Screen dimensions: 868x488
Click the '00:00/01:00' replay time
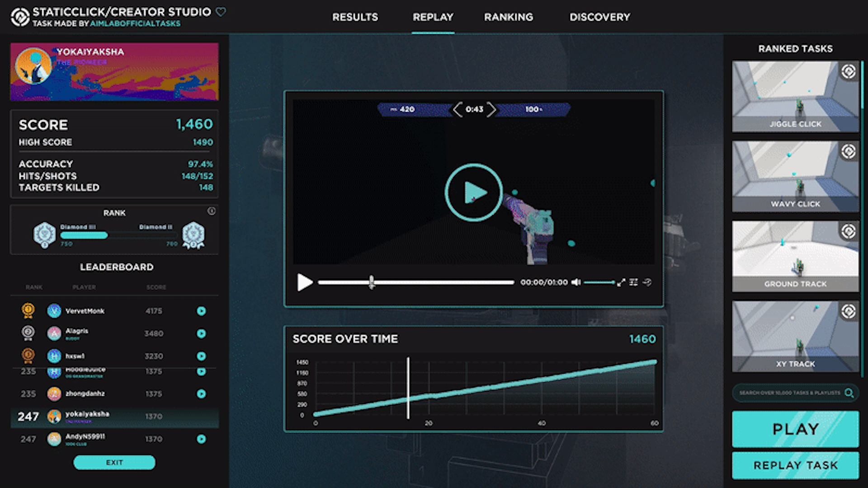tap(544, 282)
